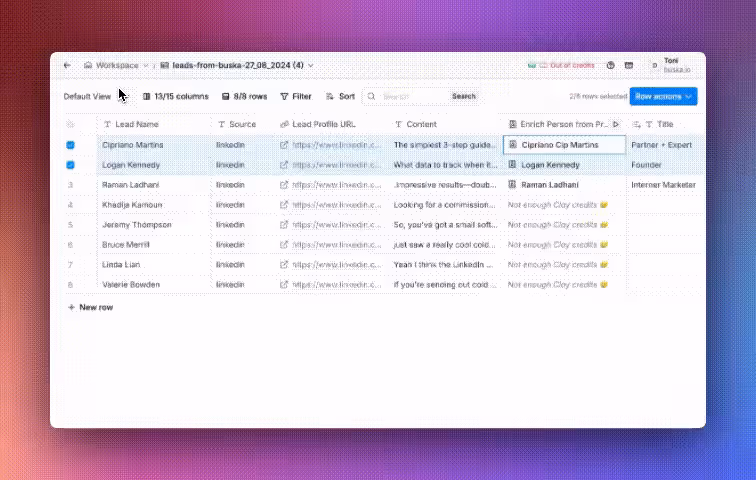Open the Filter menu
Viewport: 756px width, 480px height.
click(296, 96)
